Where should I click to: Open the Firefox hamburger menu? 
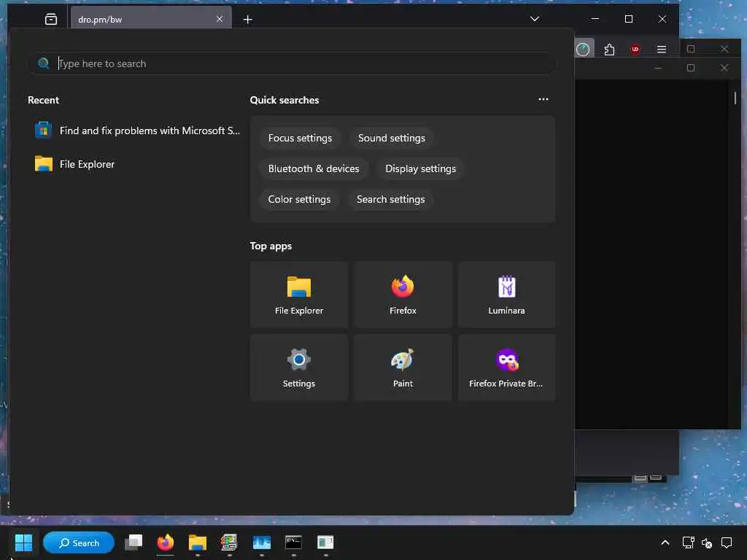coord(661,50)
